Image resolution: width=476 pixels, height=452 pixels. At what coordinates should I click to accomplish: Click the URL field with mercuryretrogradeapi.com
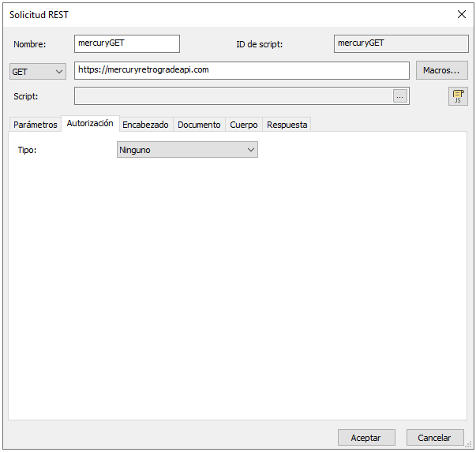click(x=242, y=70)
